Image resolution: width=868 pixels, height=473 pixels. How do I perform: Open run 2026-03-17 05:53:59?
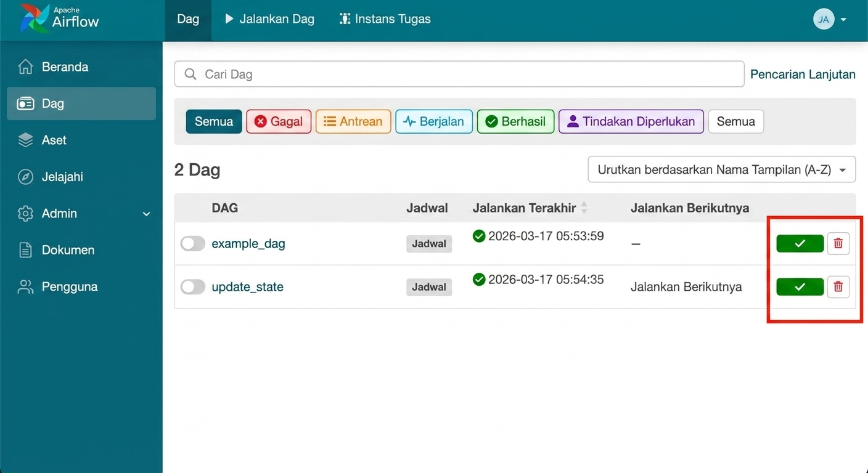click(546, 236)
